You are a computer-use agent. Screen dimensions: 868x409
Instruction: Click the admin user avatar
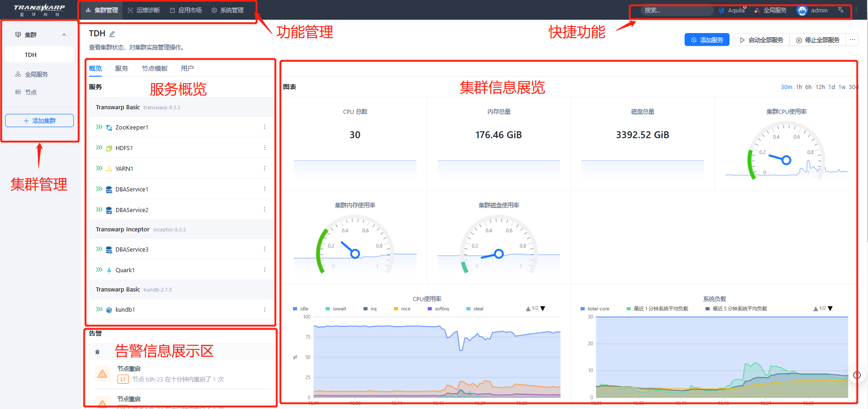(x=802, y=11)
